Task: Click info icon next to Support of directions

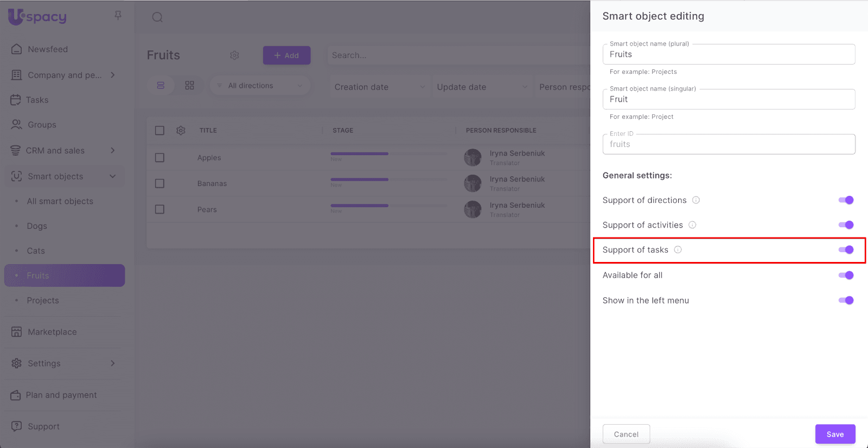Action: point(696,200)
